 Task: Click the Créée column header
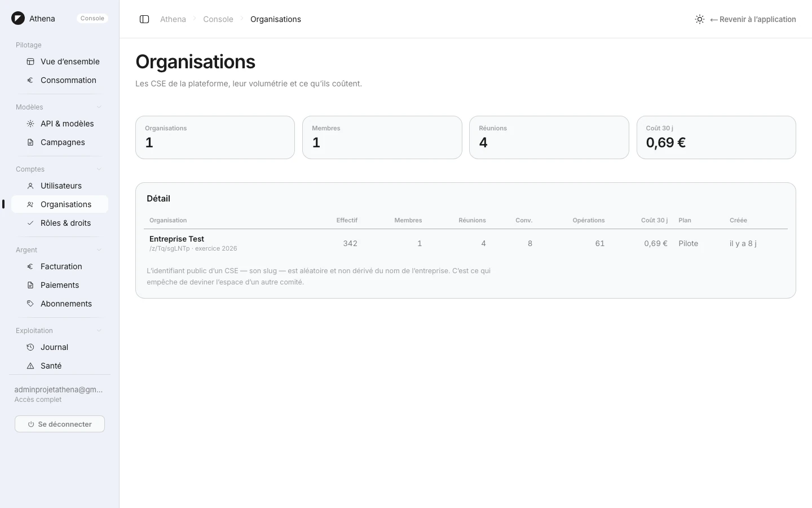738,220
